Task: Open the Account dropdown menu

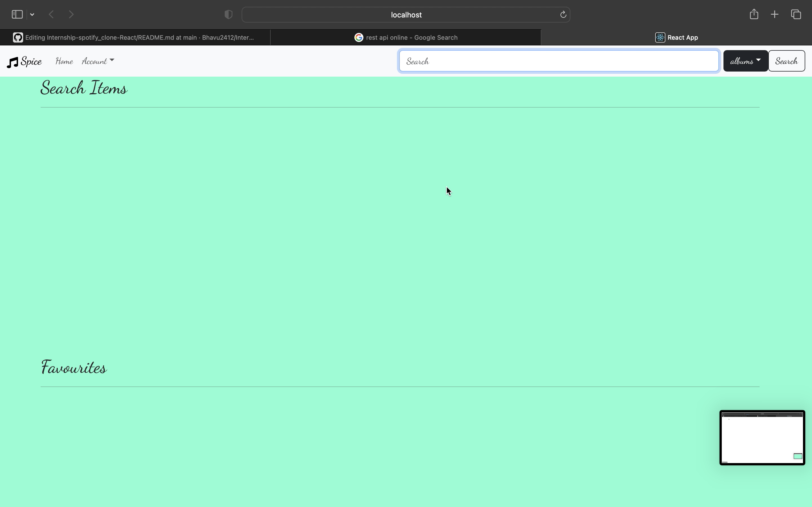Action: tap(98, 61)
